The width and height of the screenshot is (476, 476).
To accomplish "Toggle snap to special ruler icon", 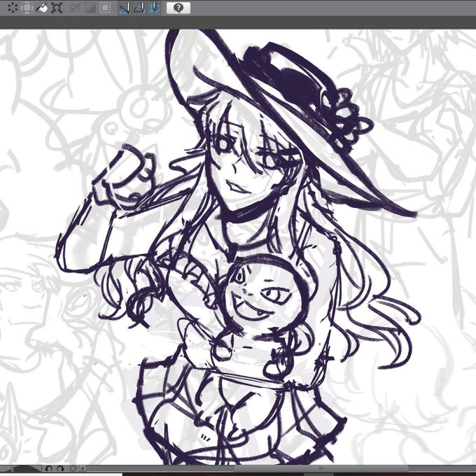I will click(x=139, y=8).
